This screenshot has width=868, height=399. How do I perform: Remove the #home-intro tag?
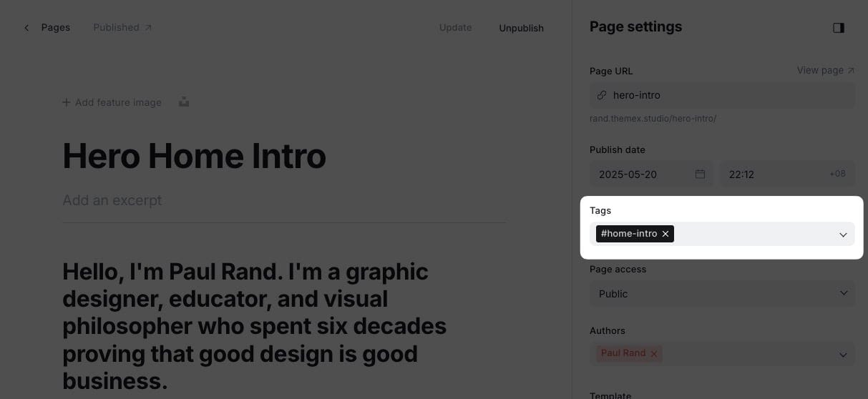pos(665,234)
